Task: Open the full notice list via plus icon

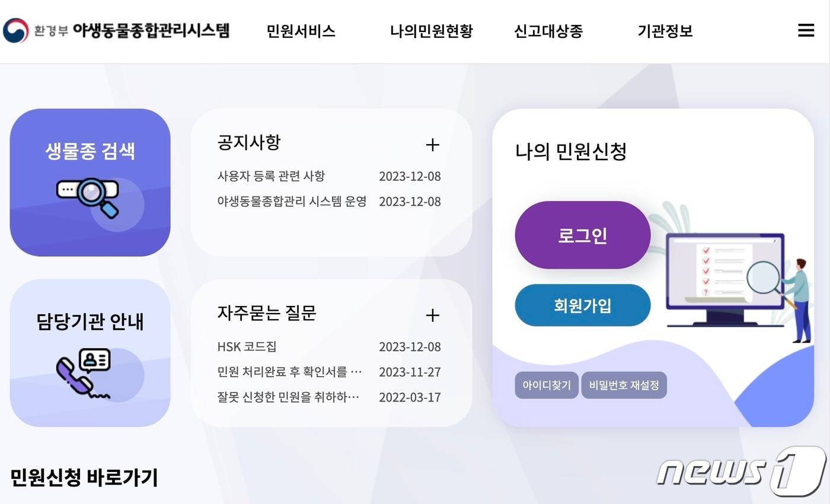Action: (433, 145)
